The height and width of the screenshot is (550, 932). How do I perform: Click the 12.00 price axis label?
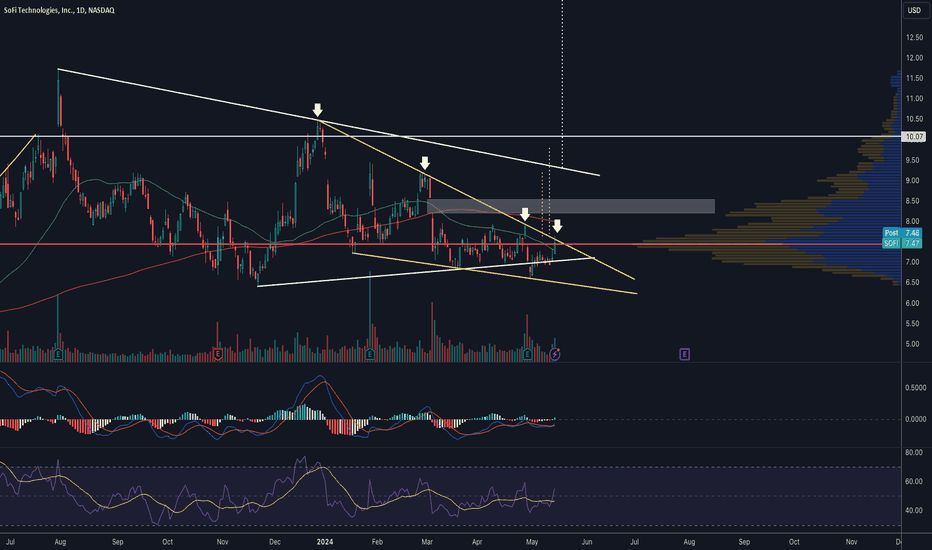[x=914, y=58]
